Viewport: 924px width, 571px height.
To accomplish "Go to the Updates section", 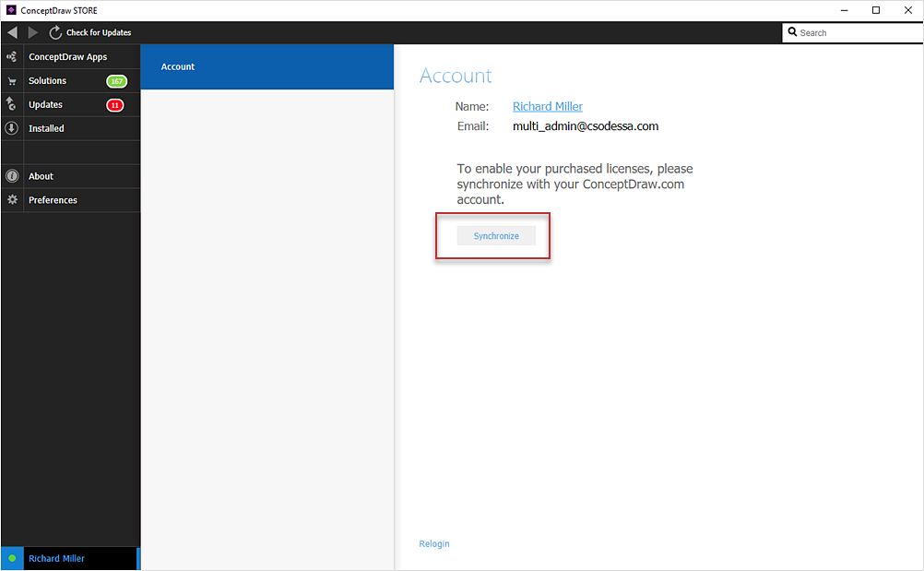I will point(71,105).
